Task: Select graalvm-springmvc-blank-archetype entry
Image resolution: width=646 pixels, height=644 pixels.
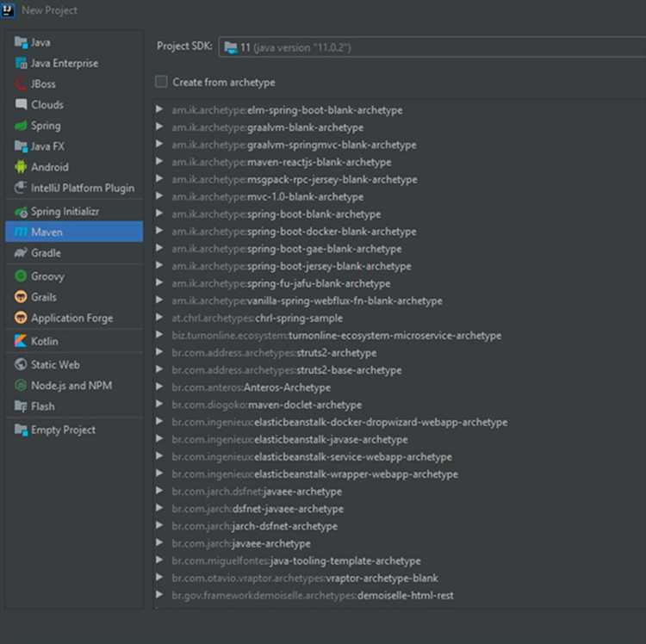Action: click(x=295, y=145)
